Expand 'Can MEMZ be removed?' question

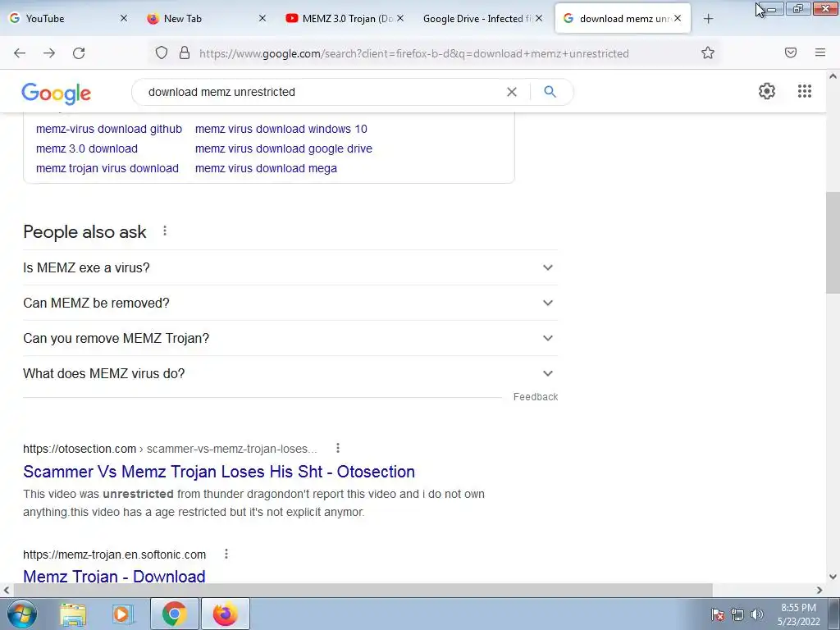coord(290,303)
